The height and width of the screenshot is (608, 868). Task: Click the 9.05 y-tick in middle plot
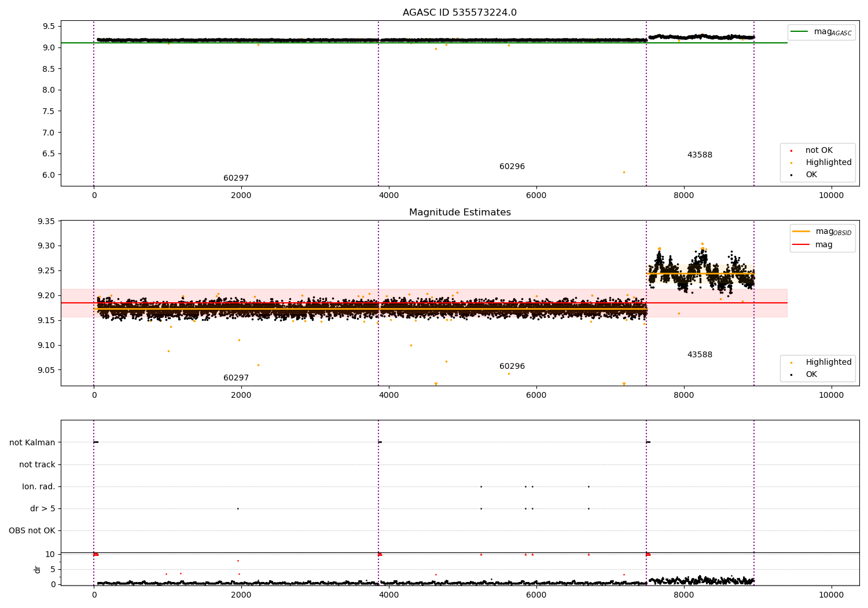tap(46, 371)
